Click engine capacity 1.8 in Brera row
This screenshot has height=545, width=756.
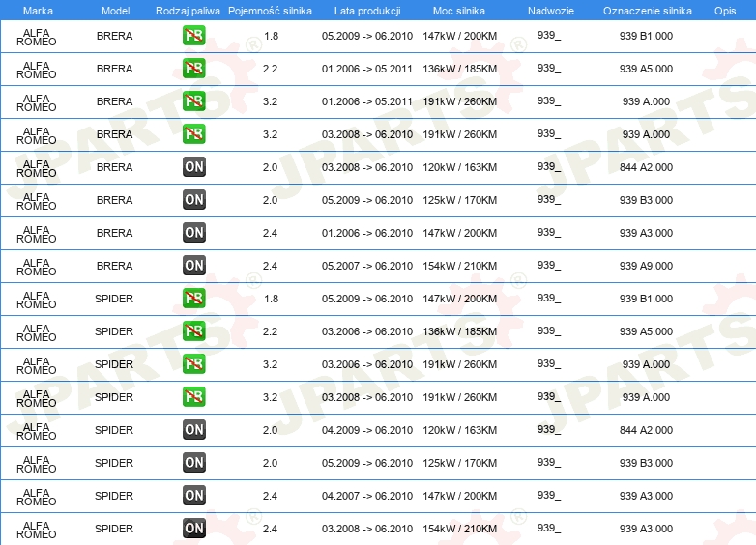tap(271, 36)
